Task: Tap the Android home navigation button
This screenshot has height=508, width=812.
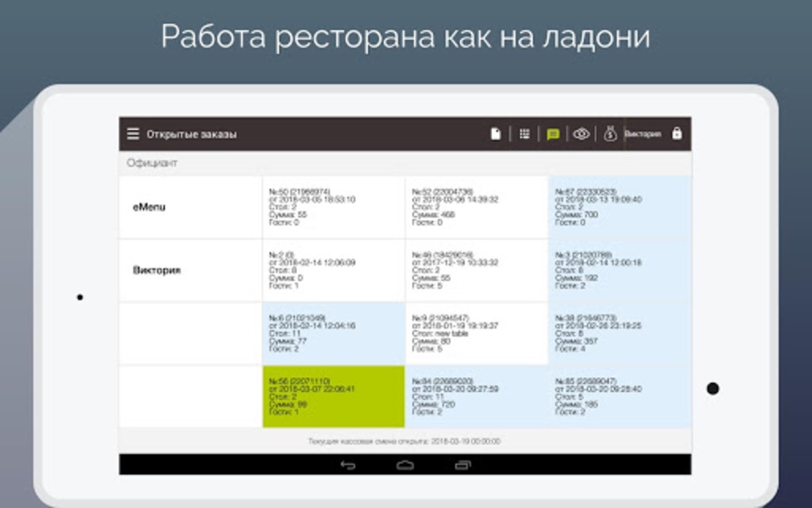Action: click(405, 465)
